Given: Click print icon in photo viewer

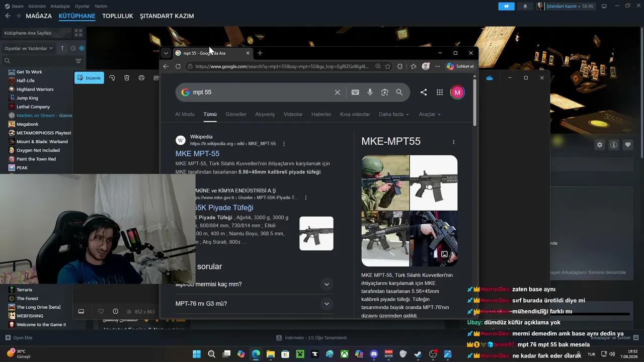Looking at the screenshot, I should point(141,78).
